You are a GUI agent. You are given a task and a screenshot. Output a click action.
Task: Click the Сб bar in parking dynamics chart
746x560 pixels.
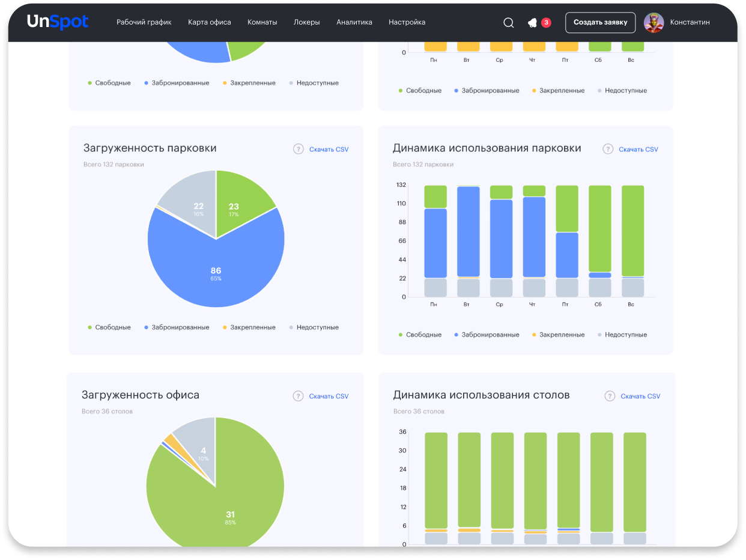[599, 228]
